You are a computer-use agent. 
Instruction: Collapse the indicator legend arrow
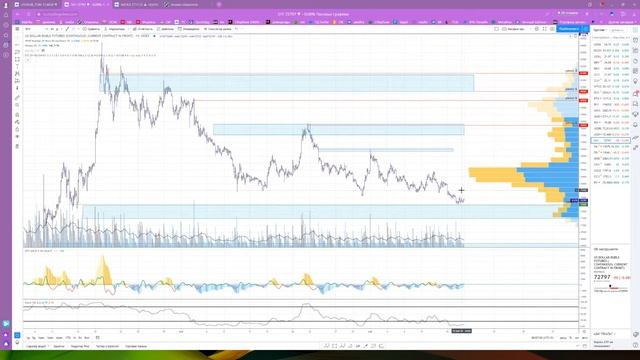(28, 60)
